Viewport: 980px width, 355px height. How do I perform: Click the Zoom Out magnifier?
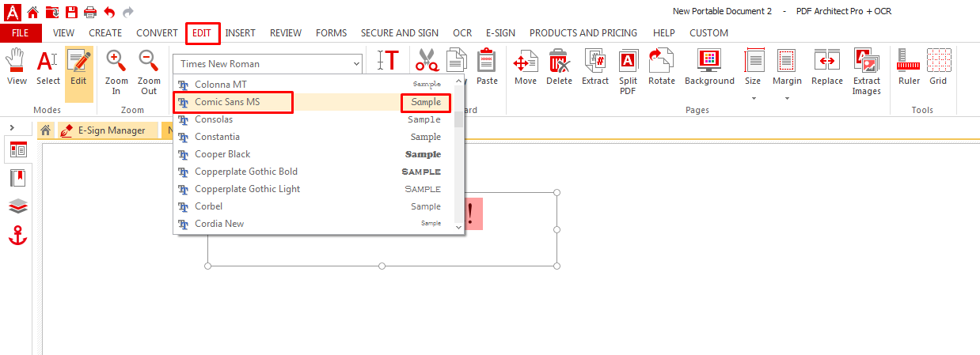149,73
